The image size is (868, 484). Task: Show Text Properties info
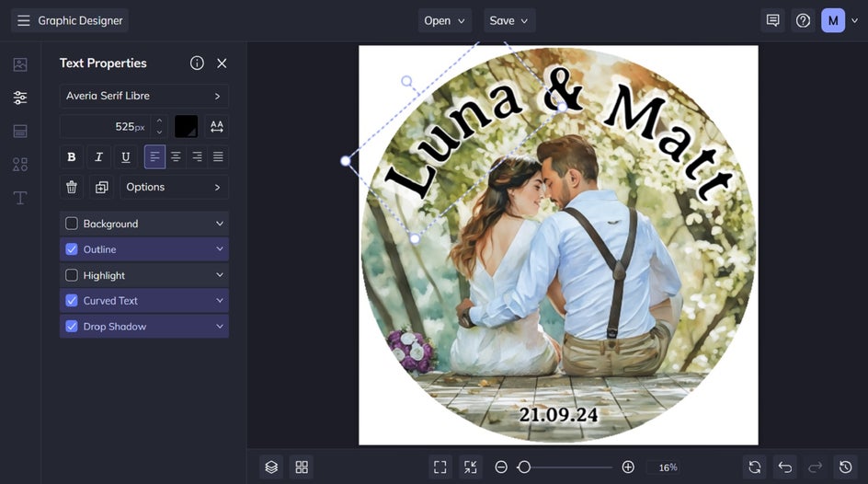point(197,63)
